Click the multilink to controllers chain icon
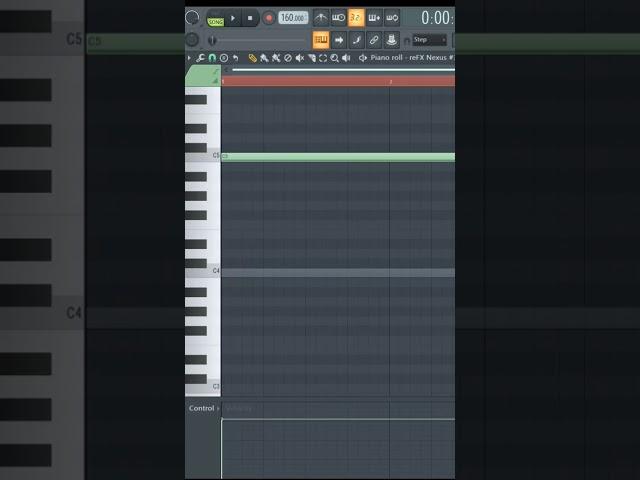 pyautogui.click(x=374, y=40)
